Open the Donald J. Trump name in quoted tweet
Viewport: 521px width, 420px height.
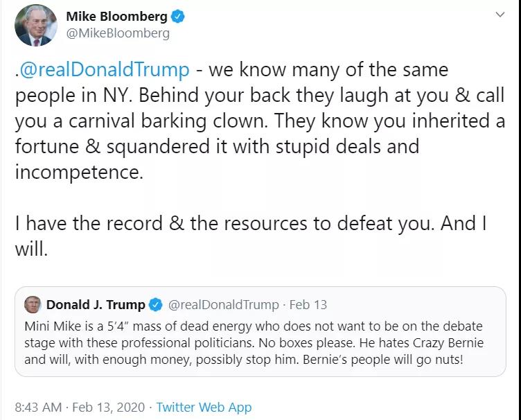pyautogui.click(x=96, y=304)
